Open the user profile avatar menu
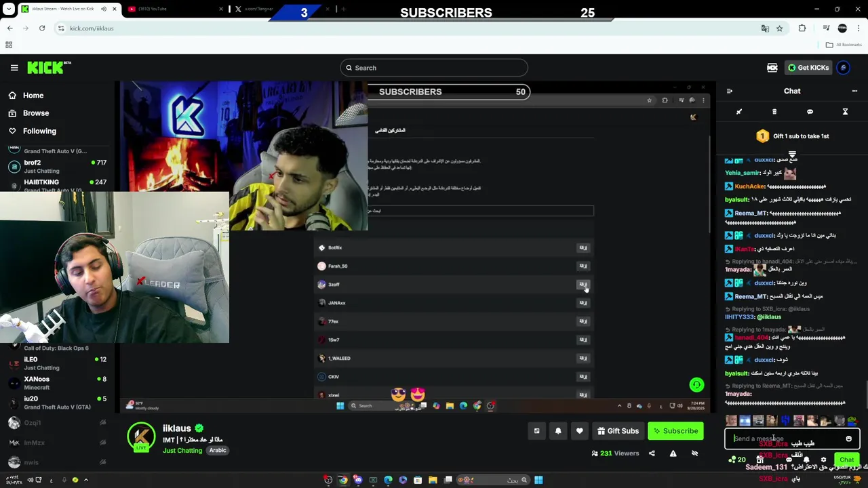 [843, 68]
